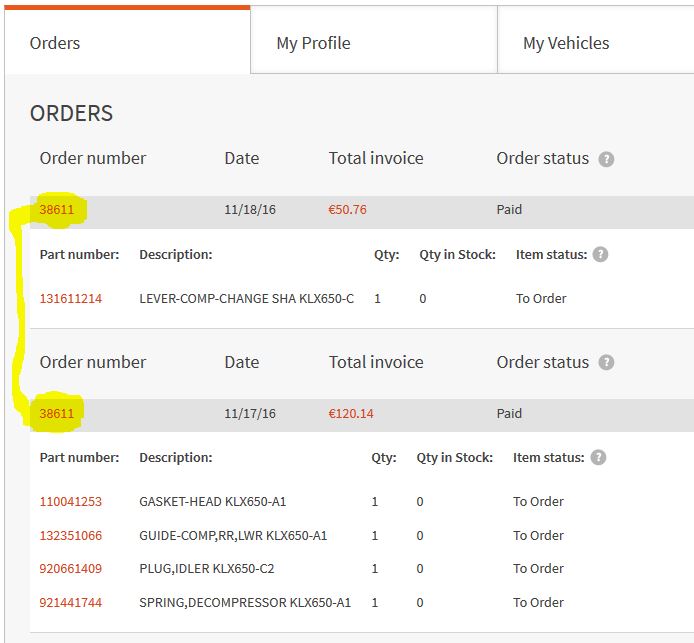View part number 132351066

pyautogui.click(x=70, y=536)
